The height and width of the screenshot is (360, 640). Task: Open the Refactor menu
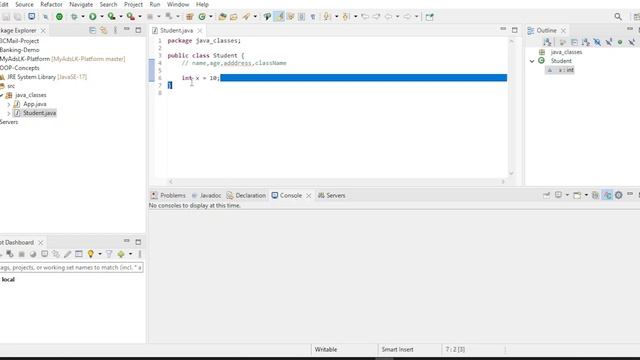[x=51, y=4]
